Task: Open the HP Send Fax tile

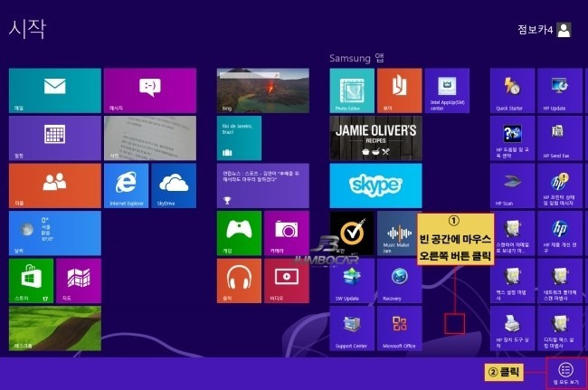Action: tap(560, 138)
